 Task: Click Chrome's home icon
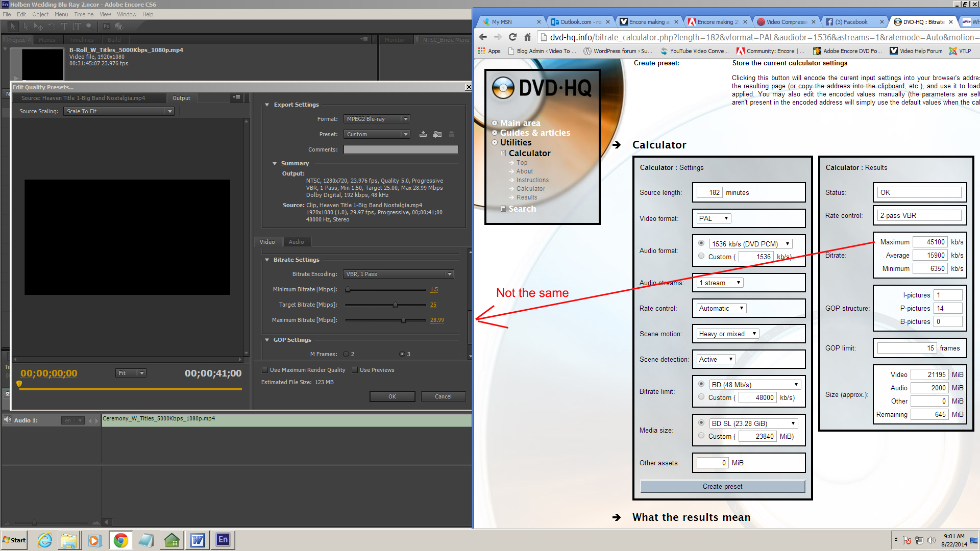(527, 37)
